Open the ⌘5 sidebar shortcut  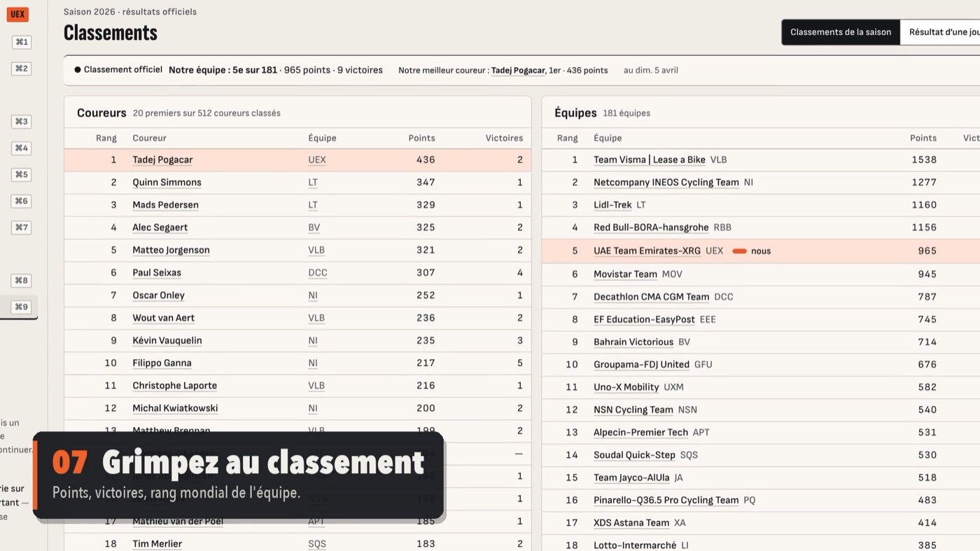pyautogui.click(x=22, y=175)
